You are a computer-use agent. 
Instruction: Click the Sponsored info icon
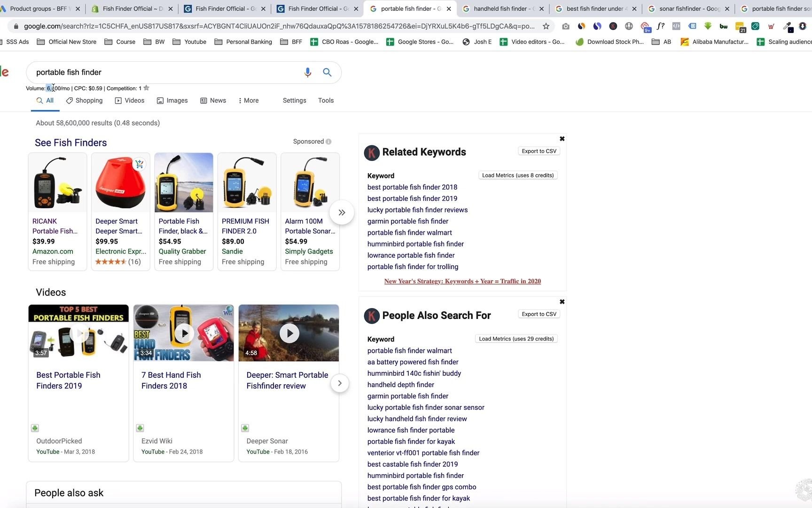coord(328,142)
